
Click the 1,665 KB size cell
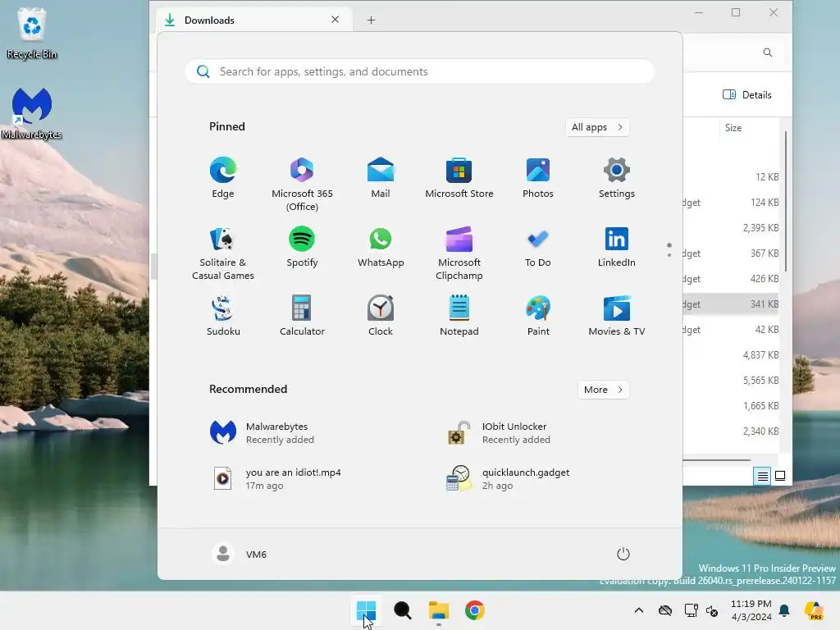[760, 405]
